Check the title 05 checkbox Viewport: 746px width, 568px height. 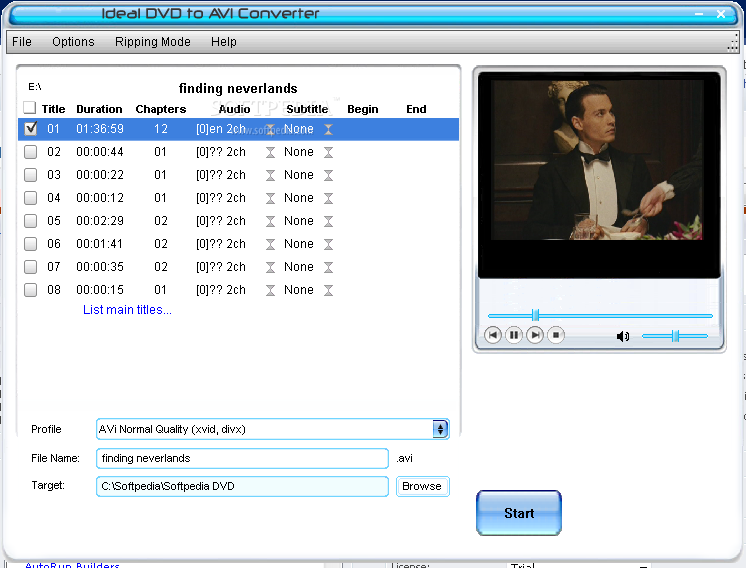click(30, 221)
